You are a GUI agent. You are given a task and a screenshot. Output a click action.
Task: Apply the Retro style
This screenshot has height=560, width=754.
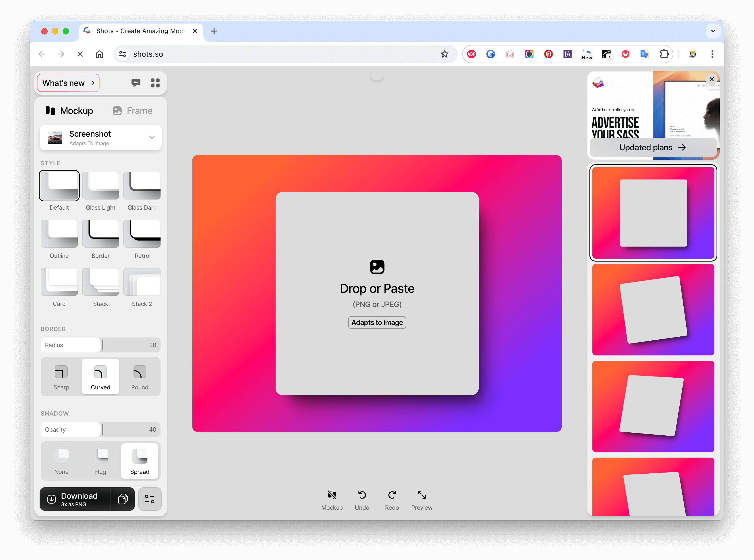142,234
